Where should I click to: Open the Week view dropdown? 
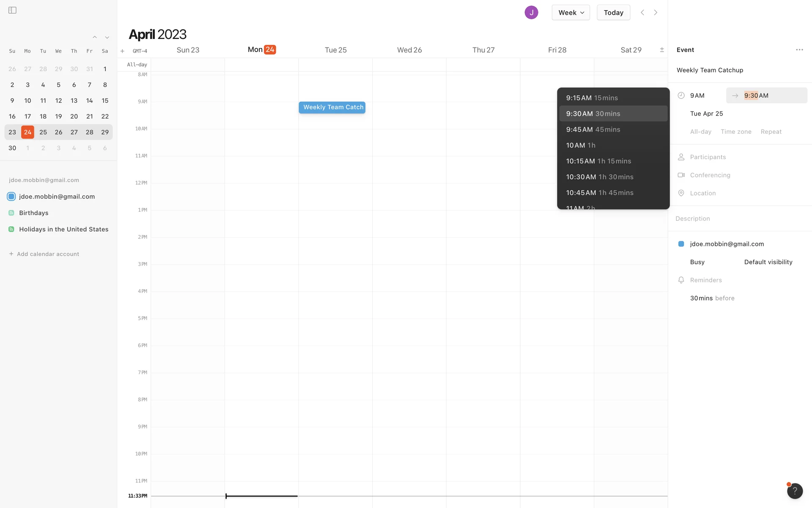click(x=571, y=13)
